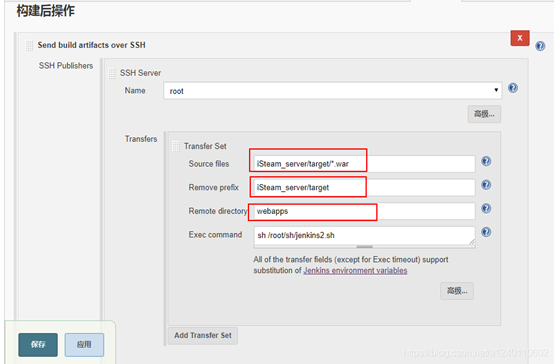Focus the Remote directory webapps field
Screen dimensions: 554x364
tap(364, 211)
